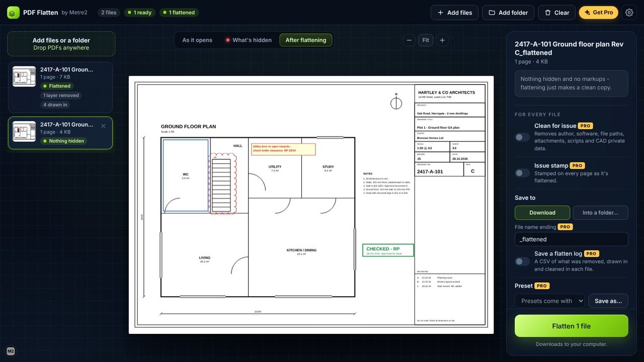The height and width of the screenshot is (362, 644).
Task: Click the Flattened status badge
Action: pos(57,86)
